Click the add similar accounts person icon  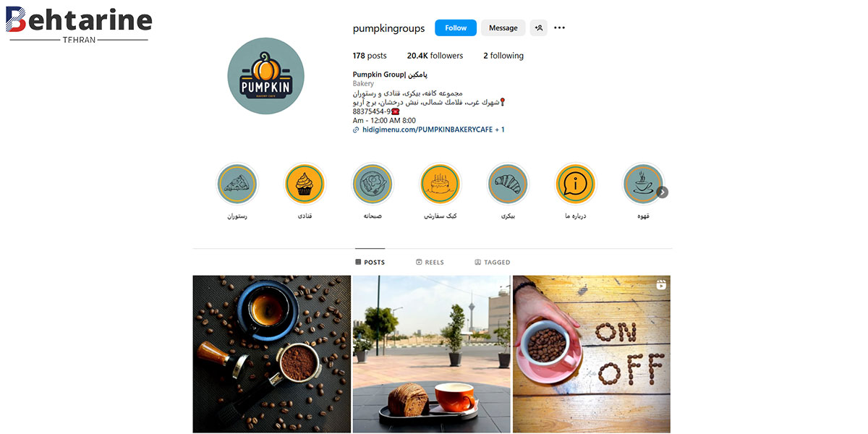pyautogui.click(x=538, y=28)
